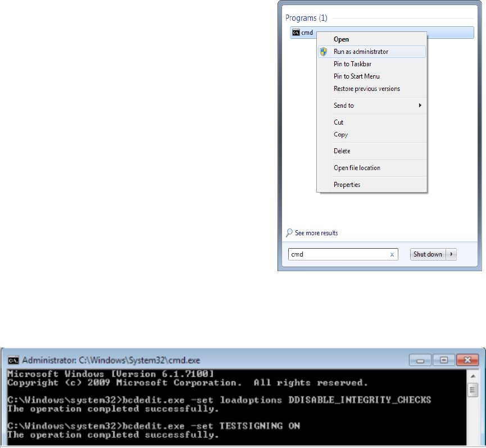Clear the search box with the x button
This screenshot has height=448, width=486.
click(x=392, y=254)
